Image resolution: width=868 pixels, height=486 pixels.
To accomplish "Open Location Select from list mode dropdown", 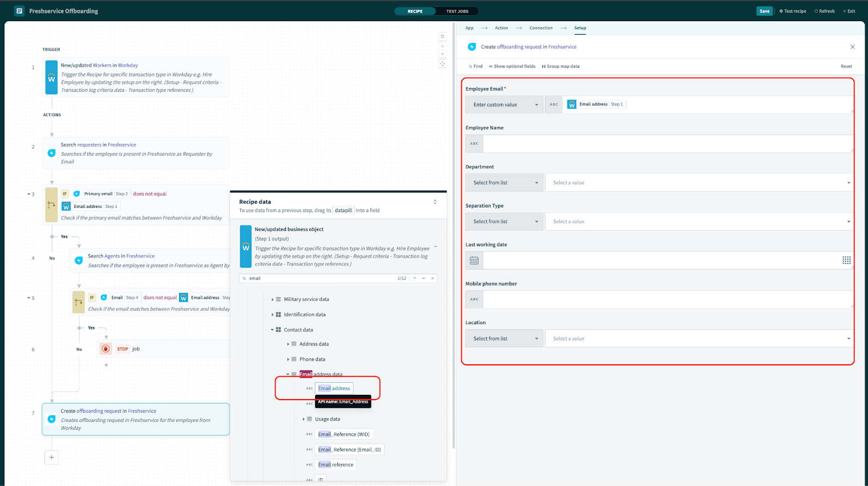I will tap(505, 338).
